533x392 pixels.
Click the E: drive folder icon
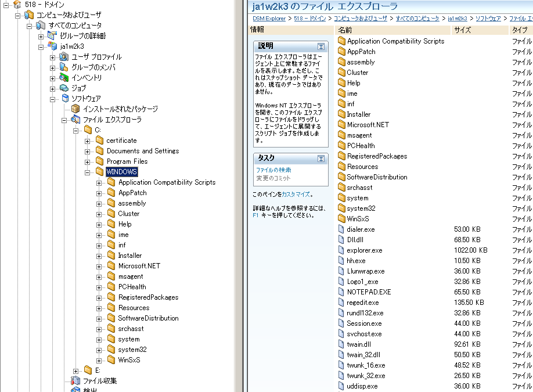click(x=88, y=369)
